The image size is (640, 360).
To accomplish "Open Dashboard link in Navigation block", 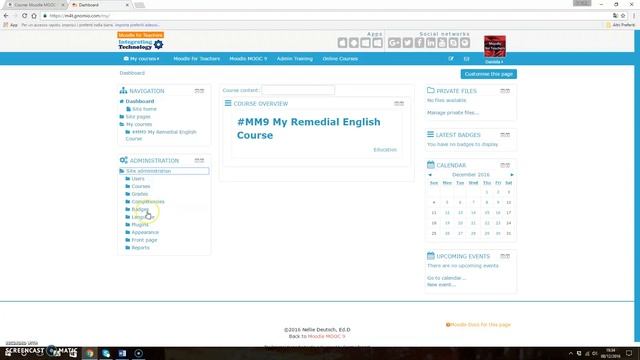I will (x=140, y=101).
